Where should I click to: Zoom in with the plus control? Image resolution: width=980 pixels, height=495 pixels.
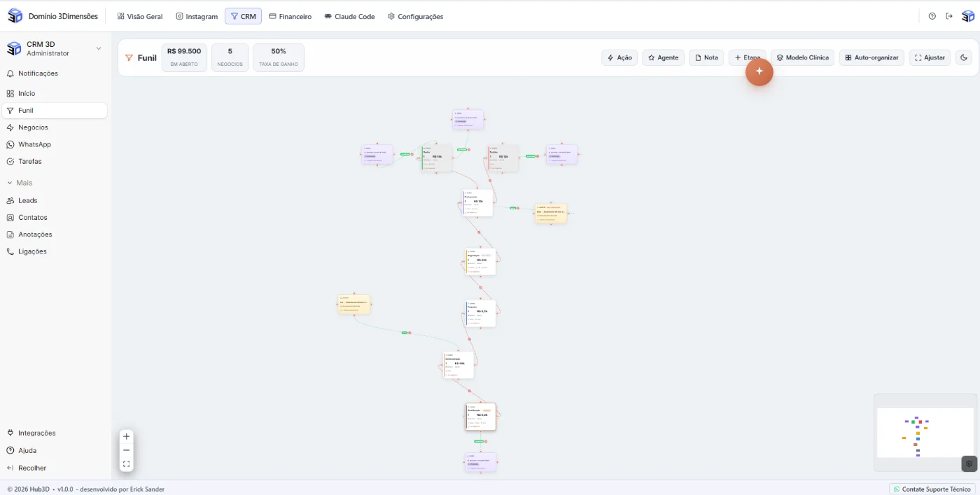(126, 436)
